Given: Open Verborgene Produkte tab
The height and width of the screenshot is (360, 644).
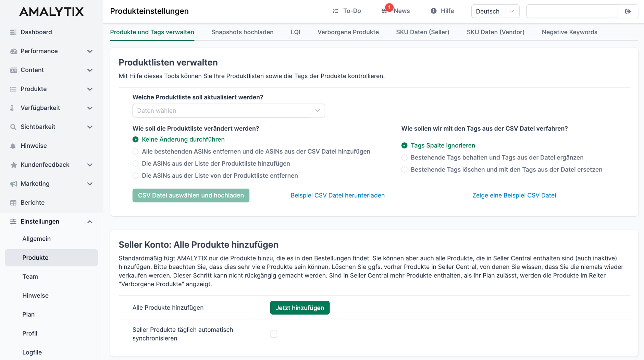Looking at the screenshot, I should tap(348, 32).
